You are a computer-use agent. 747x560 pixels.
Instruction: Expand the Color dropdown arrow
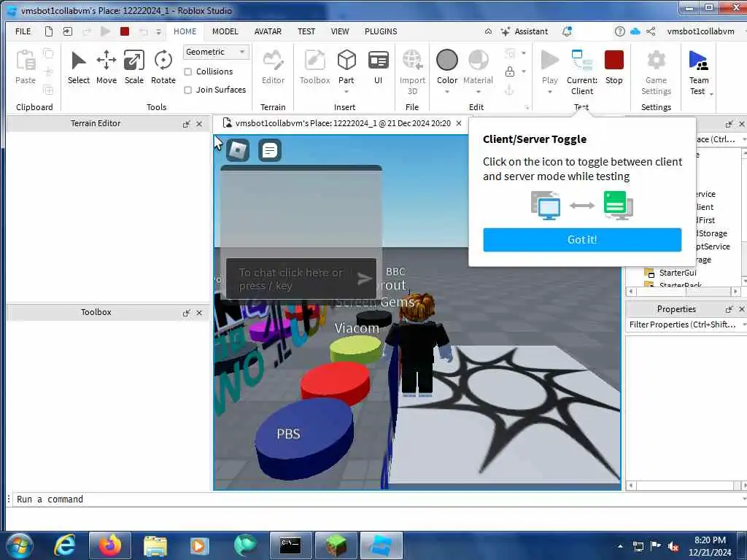tap(447, 91)
